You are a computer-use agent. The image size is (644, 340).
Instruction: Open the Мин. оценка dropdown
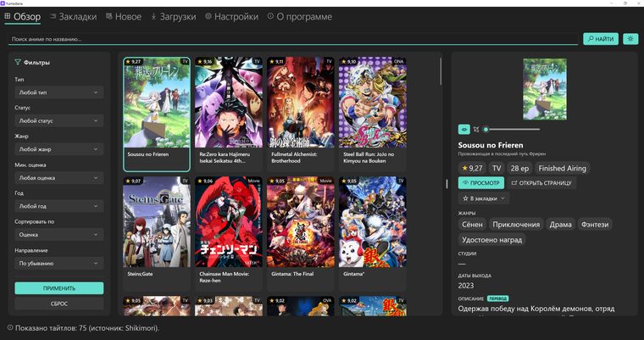pyautogui.click(x=59, y=178)
